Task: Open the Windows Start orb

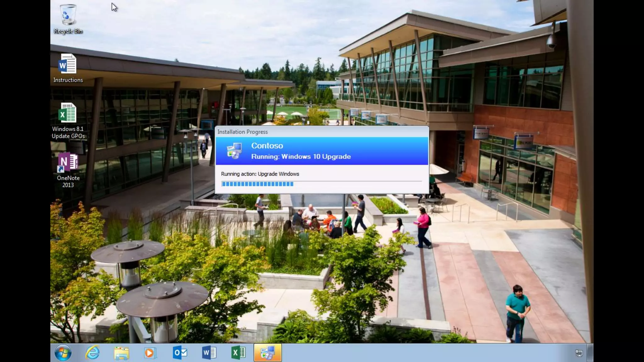Action: point(63,353)
